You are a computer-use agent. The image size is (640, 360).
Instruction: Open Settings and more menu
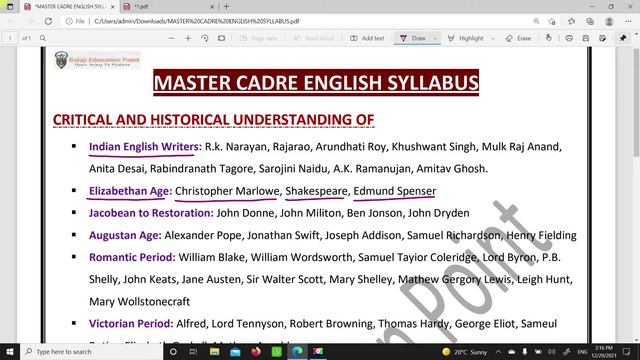coord(628,21)
